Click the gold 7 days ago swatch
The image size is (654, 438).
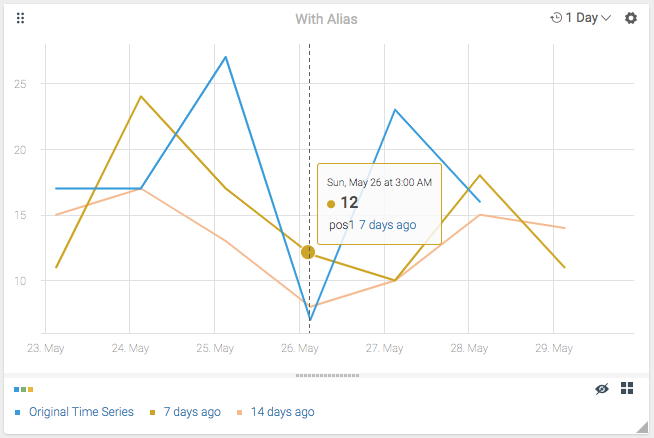coord(153,412)
